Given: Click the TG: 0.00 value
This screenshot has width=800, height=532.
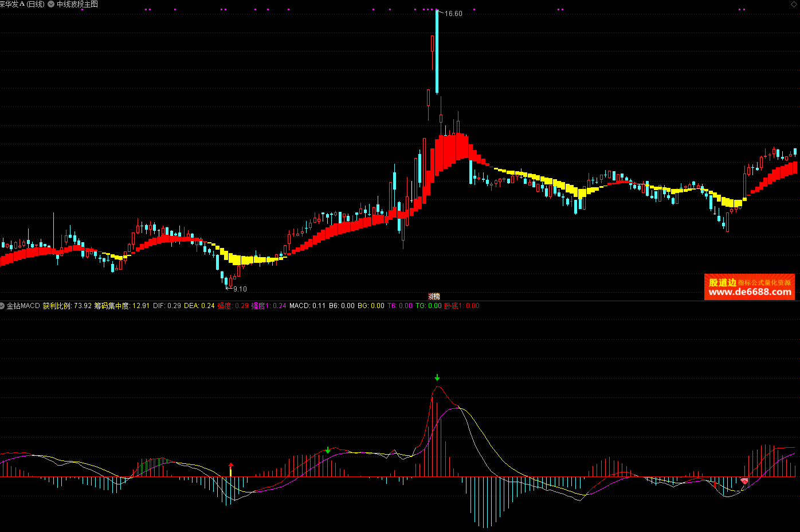Looking at the screenshot, I should [x=429, y=306].
